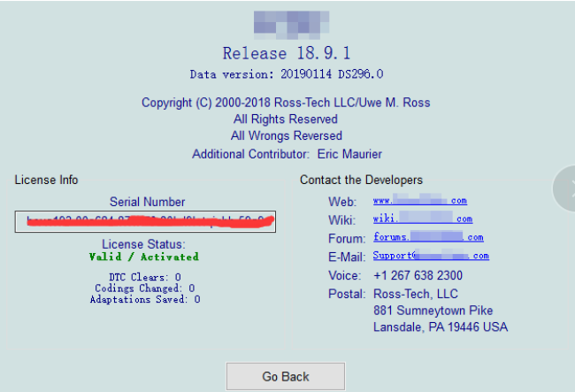Click the Support e-mail address link

[x=430, y=256]
